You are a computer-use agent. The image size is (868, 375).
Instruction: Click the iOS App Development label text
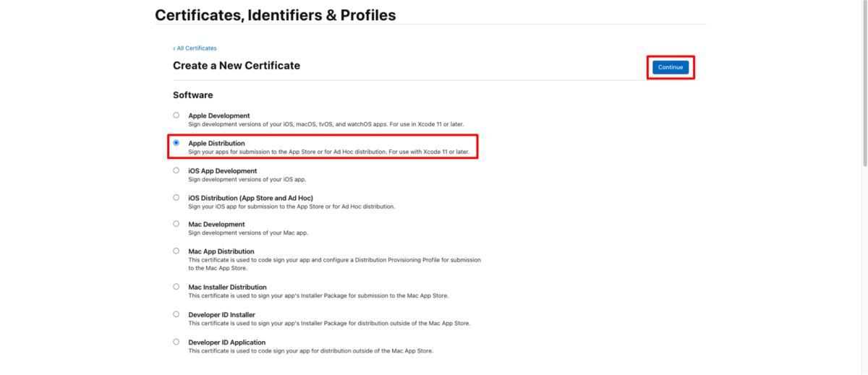click(x=223, y=171)
